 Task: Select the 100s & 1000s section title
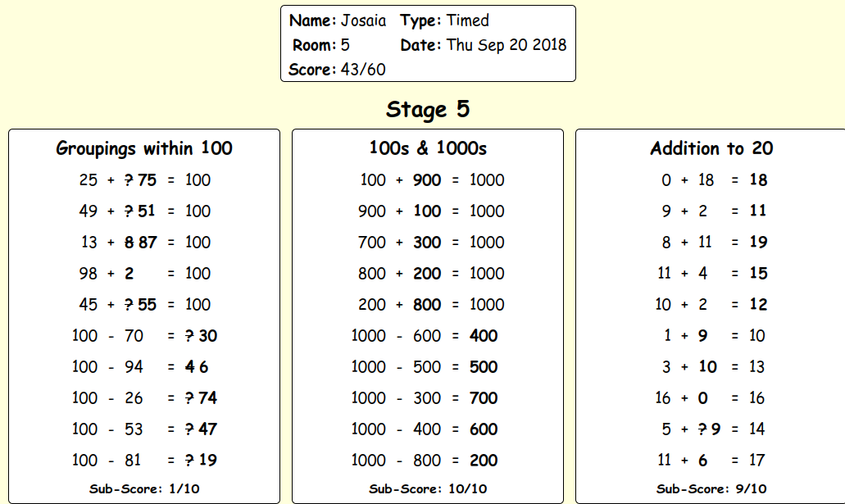coord(428,148)
